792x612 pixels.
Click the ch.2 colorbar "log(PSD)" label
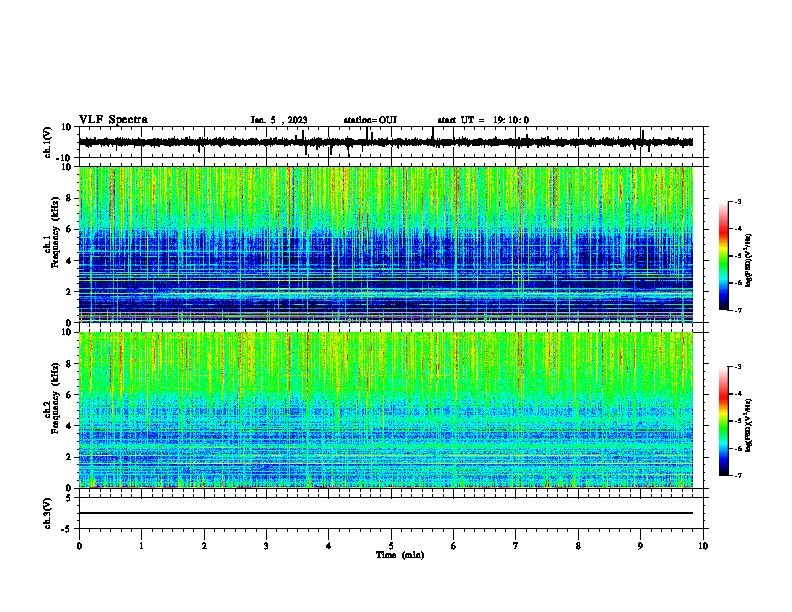pyautogui.click(x=748, y=425)
